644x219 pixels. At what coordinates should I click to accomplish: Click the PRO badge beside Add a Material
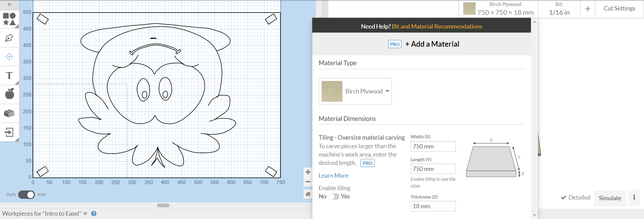[x=395, y=44]
